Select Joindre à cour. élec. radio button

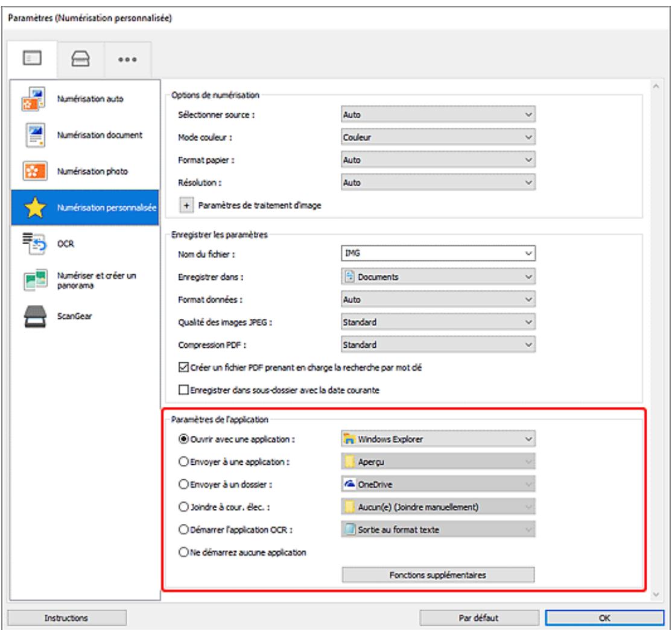pyautogui.click(x=183, y=507)
